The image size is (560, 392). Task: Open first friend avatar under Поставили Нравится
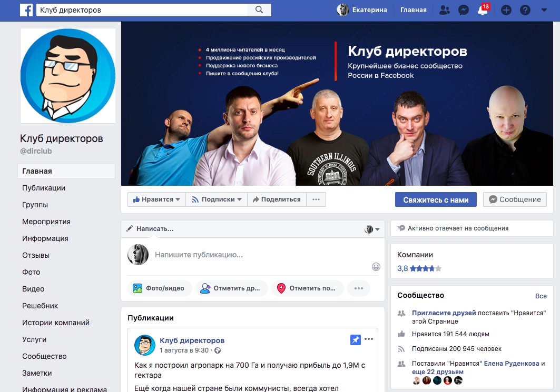click(416, 380)
